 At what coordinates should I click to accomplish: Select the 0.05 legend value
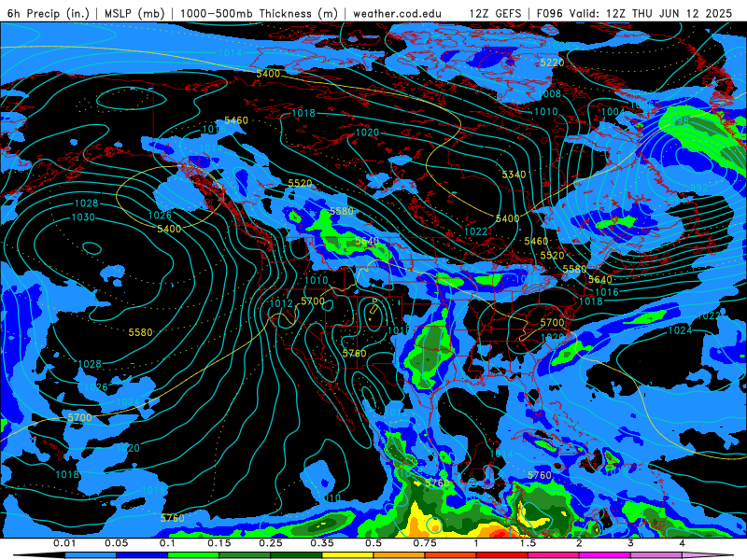116,543
